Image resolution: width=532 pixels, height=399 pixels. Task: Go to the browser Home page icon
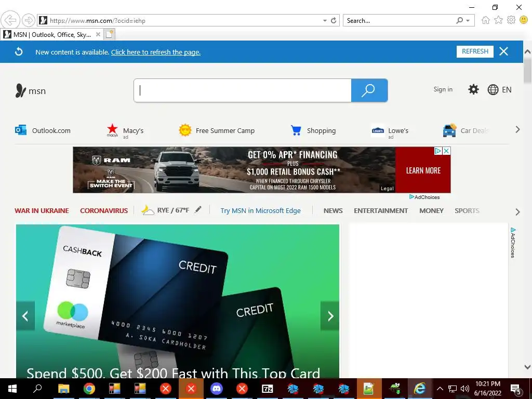486,20
